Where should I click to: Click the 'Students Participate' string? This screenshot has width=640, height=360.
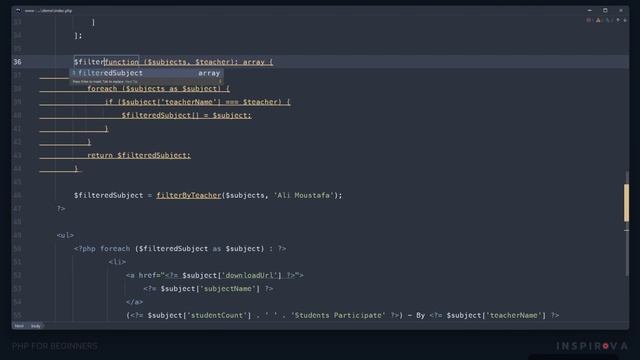point(338,316)
